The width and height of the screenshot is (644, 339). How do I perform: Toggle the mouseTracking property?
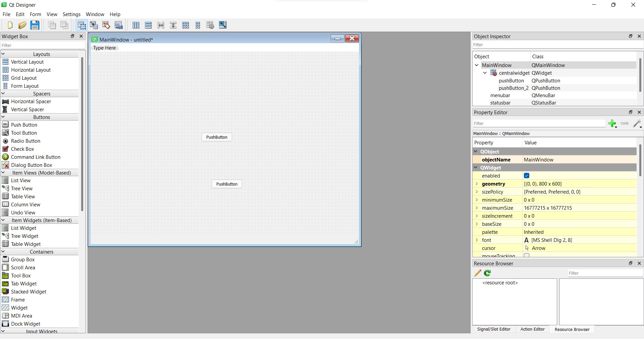pyautogui.click(x=527, y=256)
